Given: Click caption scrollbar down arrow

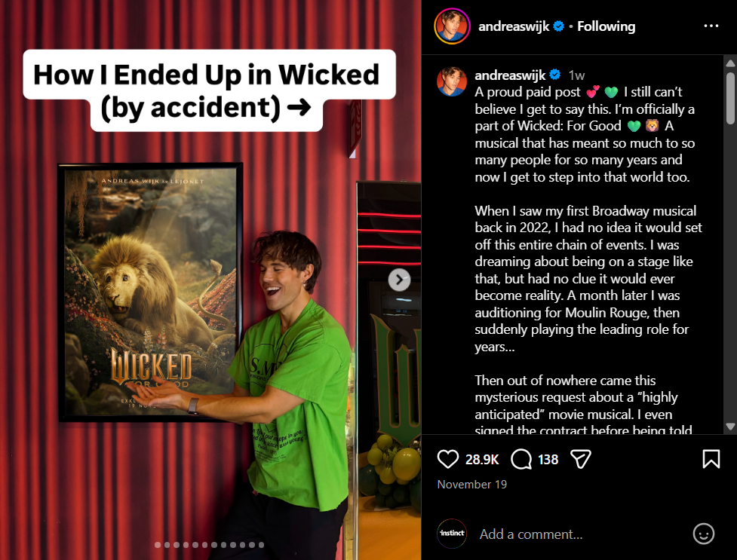Looking at the screenshot, I should [730, 427].
